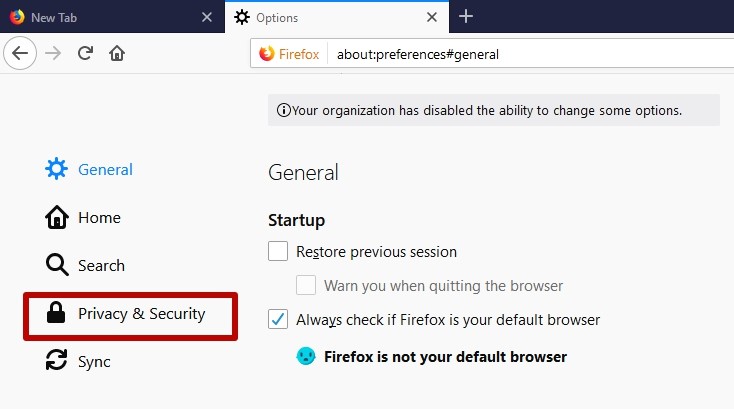
Task: Reload the page with the refresh icon
Action: (85, 53)
